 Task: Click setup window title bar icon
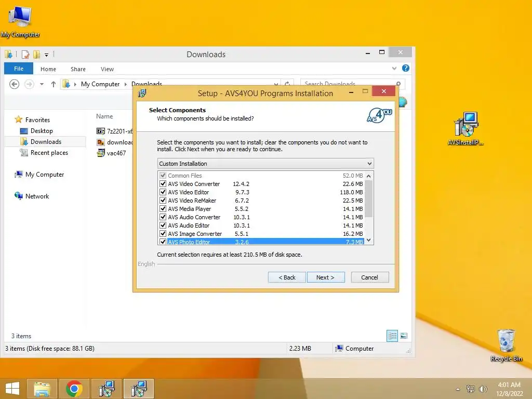pos(142,93)
